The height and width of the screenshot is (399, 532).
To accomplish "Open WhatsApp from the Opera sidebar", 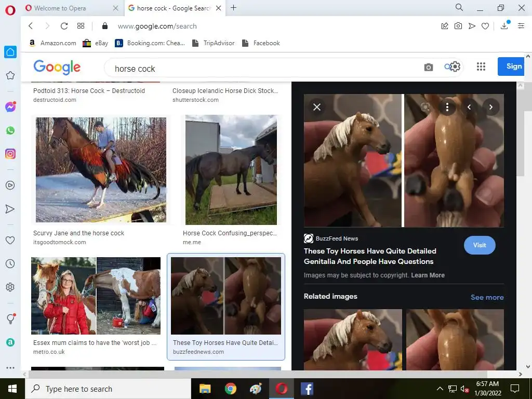I will pos(10,130).
